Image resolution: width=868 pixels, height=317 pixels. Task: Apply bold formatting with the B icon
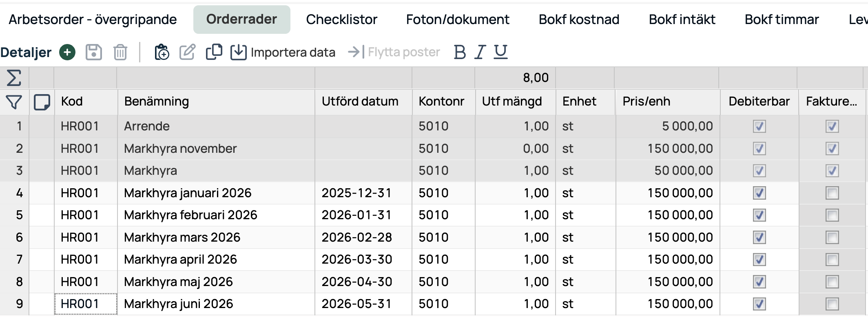coord(459,52)
